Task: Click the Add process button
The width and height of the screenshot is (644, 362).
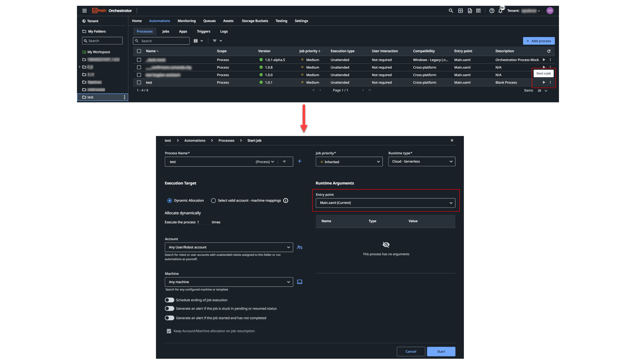Action: (x=539, y=41)
